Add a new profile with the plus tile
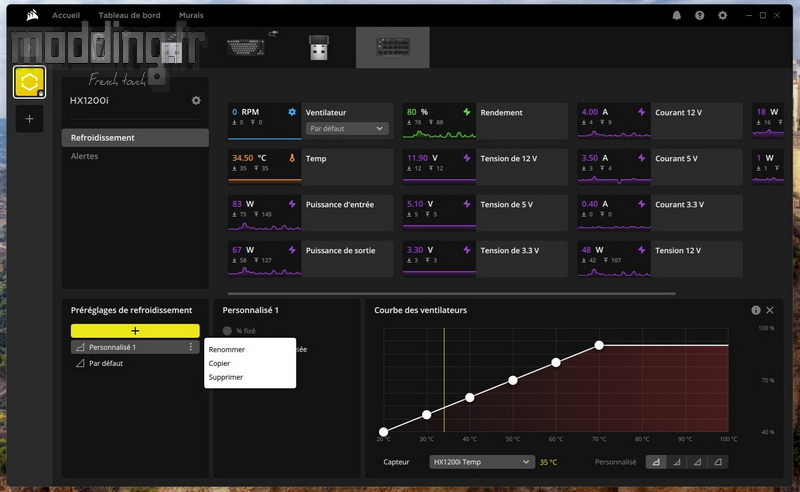The width and height of the screenshot is (800, 492). (x=30, y=119)
